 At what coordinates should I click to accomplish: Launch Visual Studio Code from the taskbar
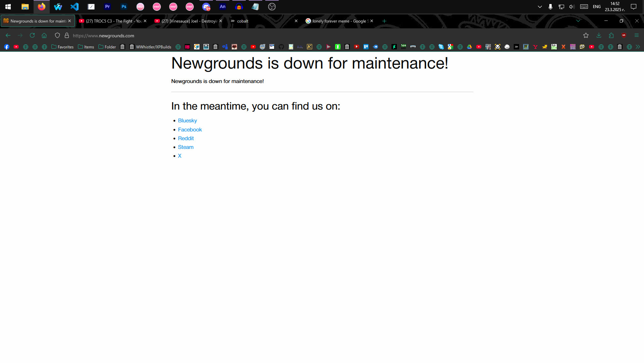(x=75, y=7)
